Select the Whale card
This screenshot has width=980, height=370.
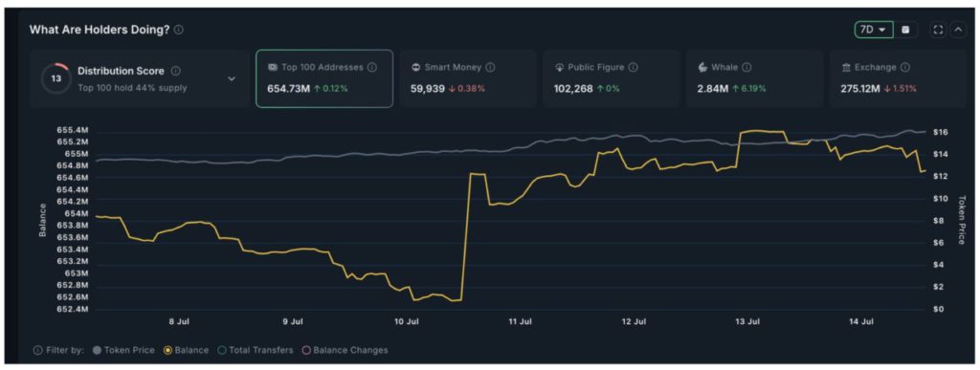(x=754, y=78)
